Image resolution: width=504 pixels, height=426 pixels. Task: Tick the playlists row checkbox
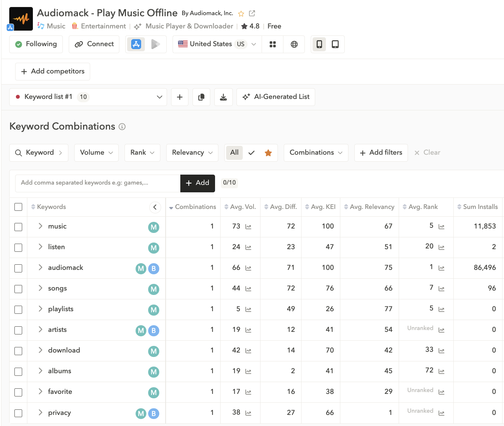point(18,310)
